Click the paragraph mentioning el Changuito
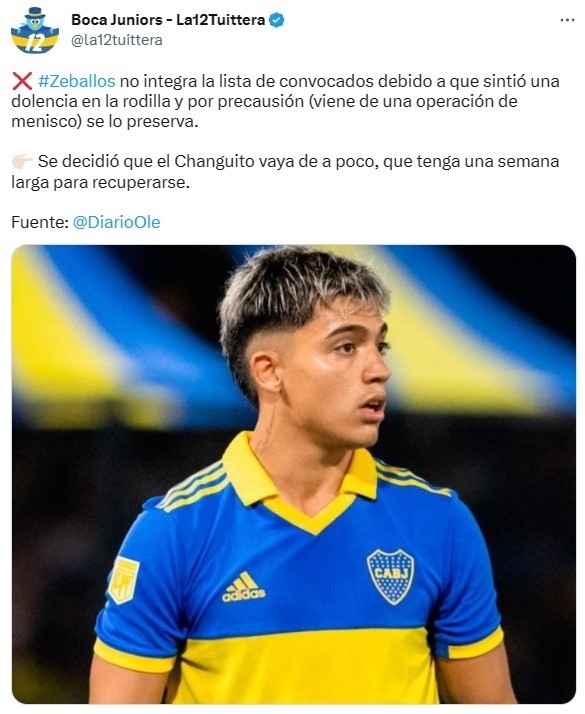 (285, 172)
